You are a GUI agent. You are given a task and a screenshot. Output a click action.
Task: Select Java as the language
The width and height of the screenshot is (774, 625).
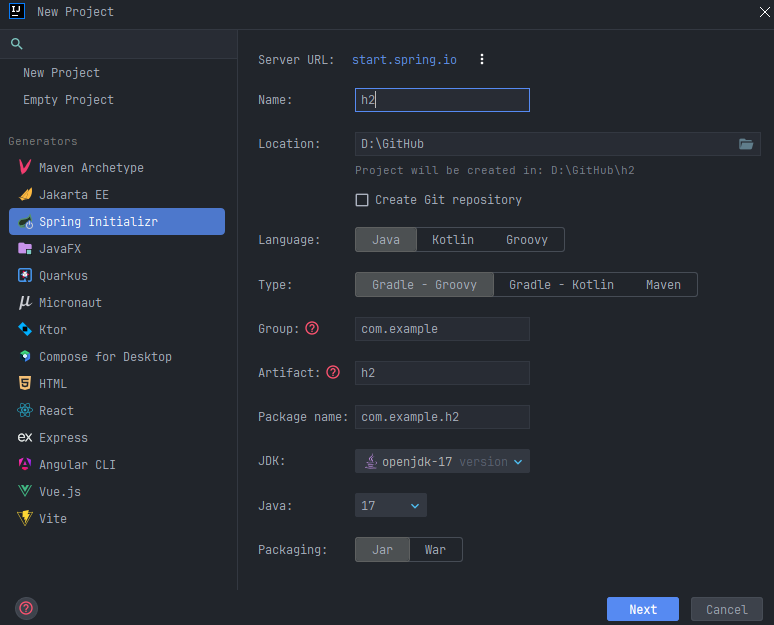click(386, 240)
